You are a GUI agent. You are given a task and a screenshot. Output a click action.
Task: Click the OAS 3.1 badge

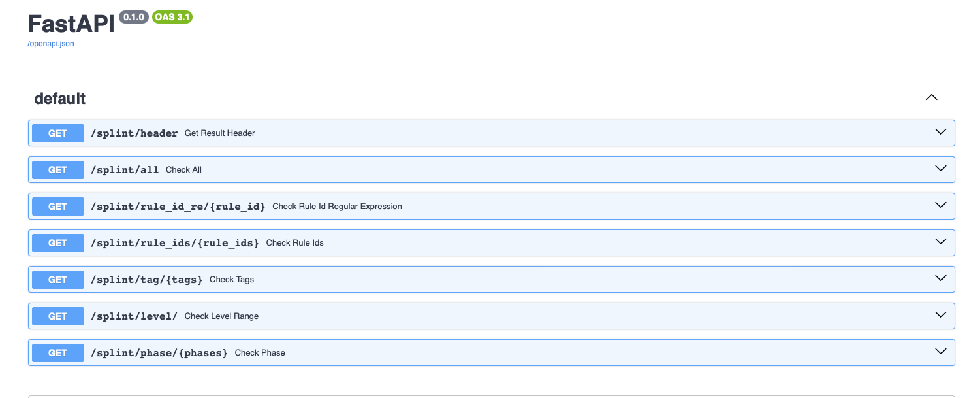172,17
